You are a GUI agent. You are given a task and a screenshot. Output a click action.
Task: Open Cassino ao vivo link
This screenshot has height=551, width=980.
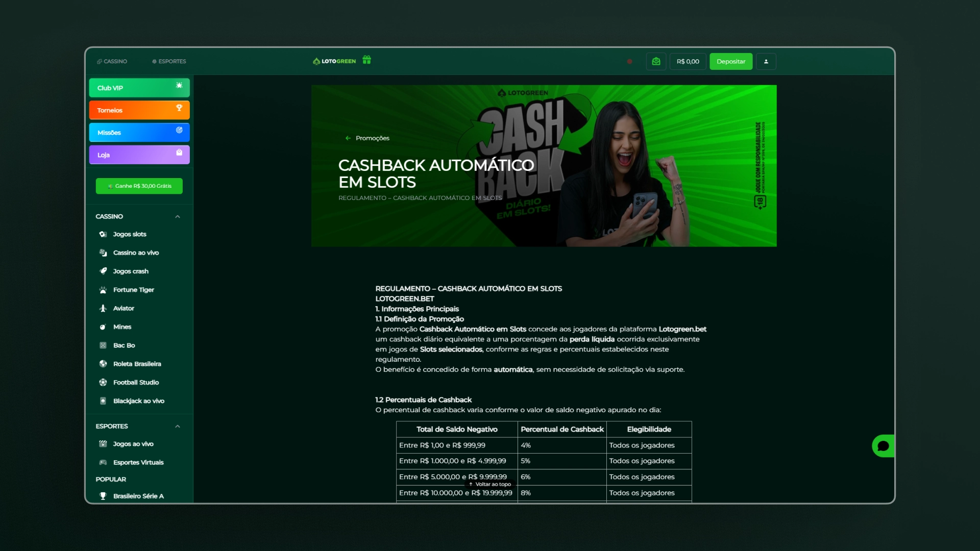[x=136, y=253]
